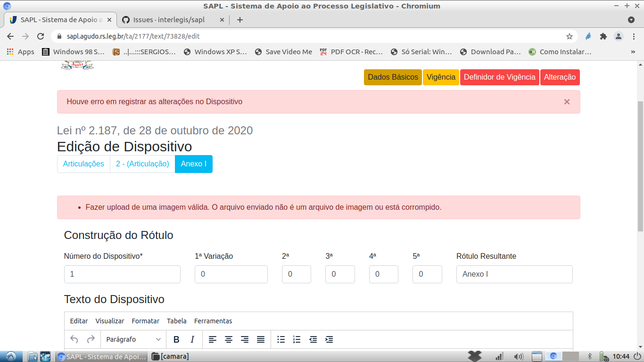Screen dimensions: 644x362
Task: Click the Rótulo Resultante field
Action: pos(514,274)
